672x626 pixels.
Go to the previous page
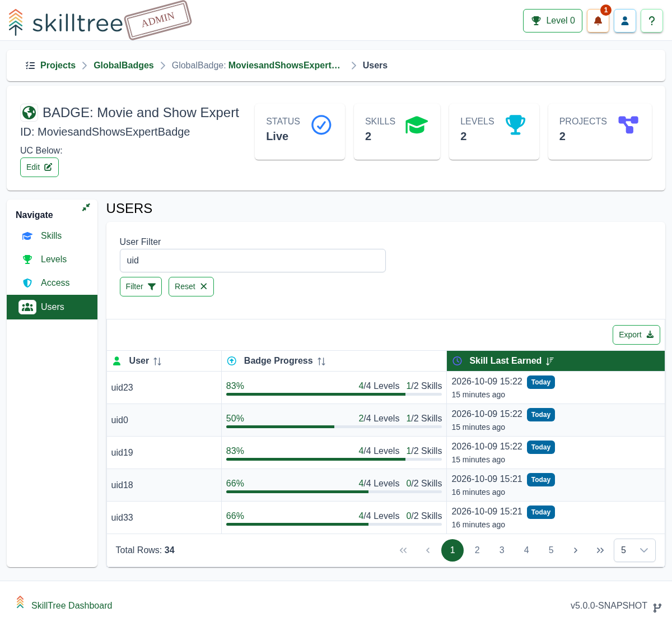[428, 550]
